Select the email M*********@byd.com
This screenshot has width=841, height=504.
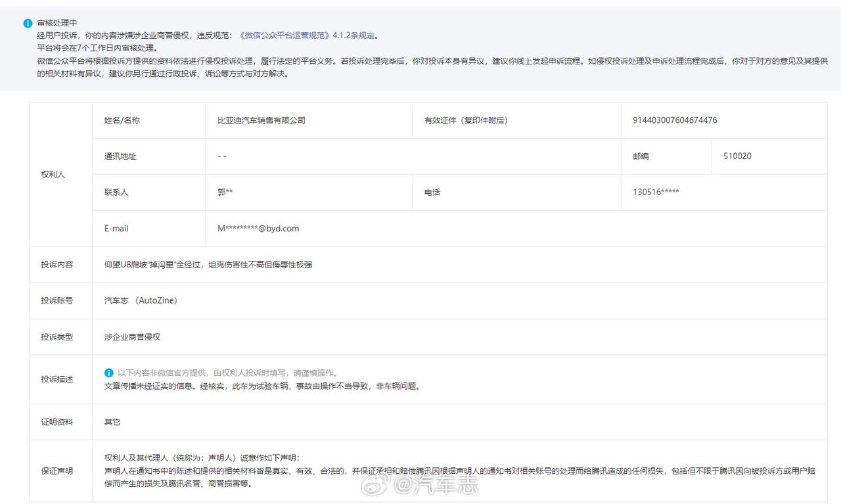point(258,229)
